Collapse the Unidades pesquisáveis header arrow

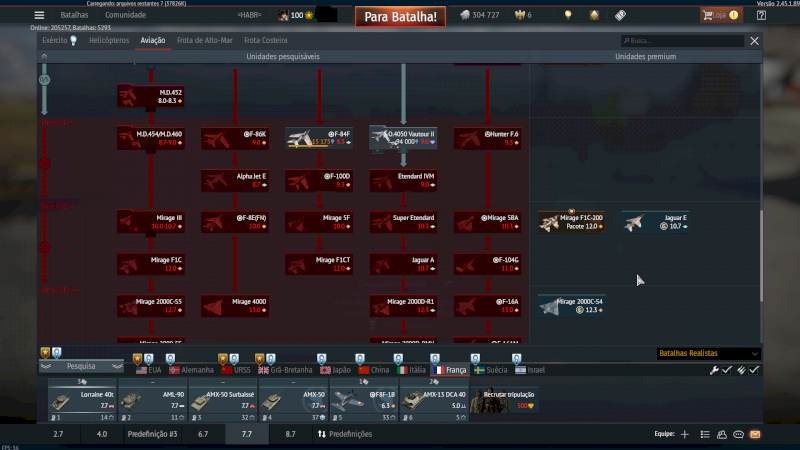44,56
